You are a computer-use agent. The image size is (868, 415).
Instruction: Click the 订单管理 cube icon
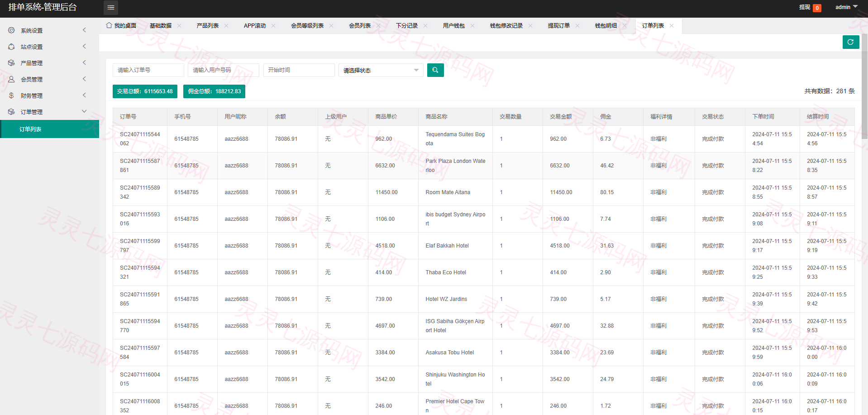click(11, 112)
